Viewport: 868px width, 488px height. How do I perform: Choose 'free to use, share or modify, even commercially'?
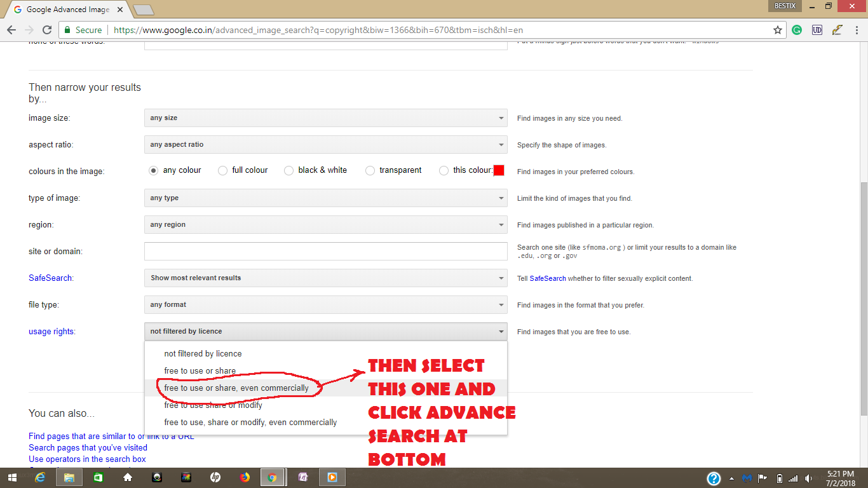click(326, 422)
